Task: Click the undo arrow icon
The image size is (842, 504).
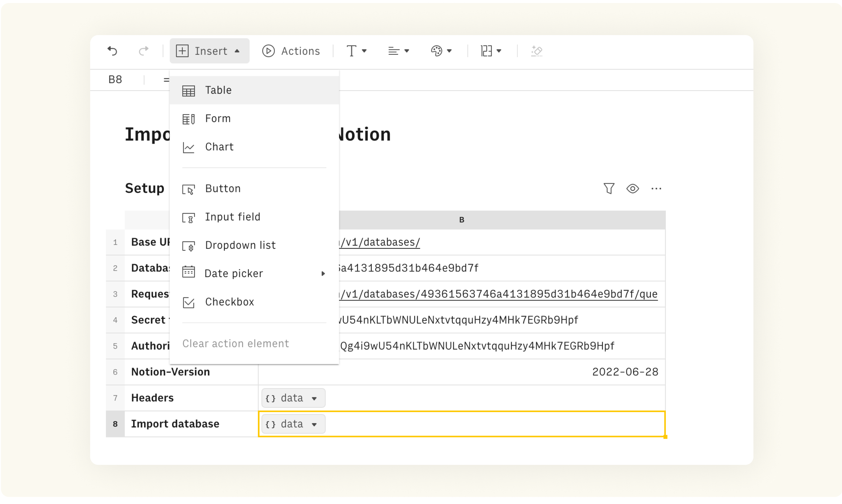Action: [x=112, y=51]
